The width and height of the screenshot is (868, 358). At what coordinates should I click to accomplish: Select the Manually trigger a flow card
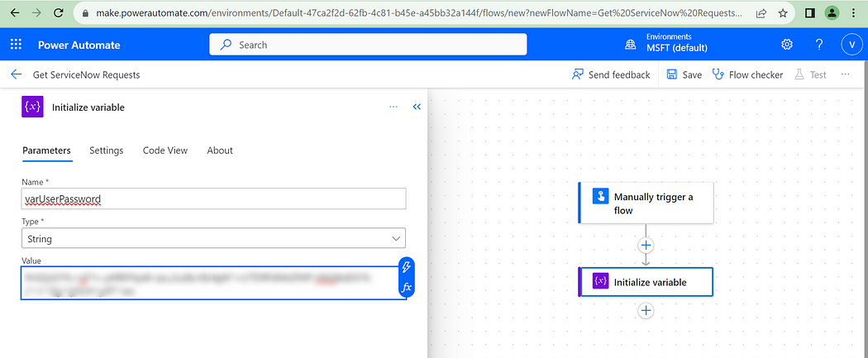click(x=646, y=203)
